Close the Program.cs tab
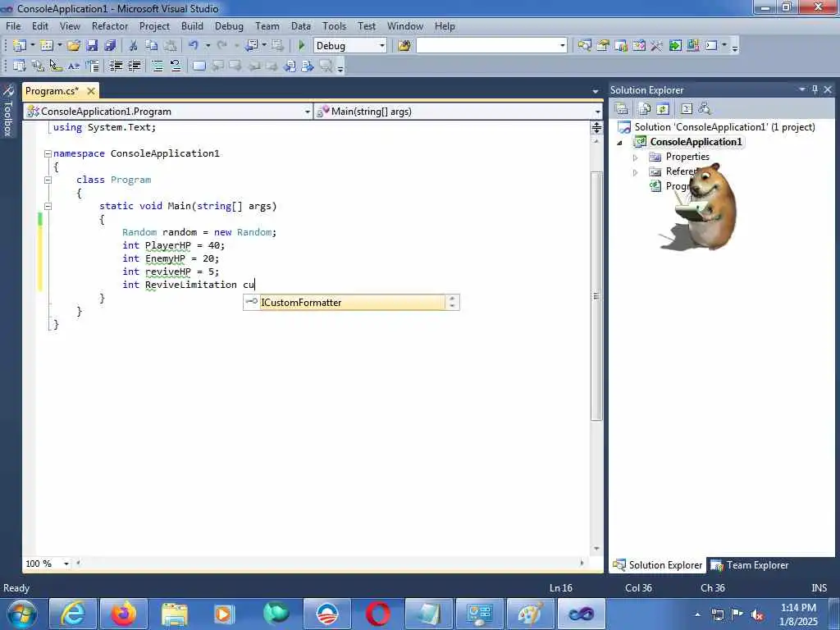 [x=91, y=91]
